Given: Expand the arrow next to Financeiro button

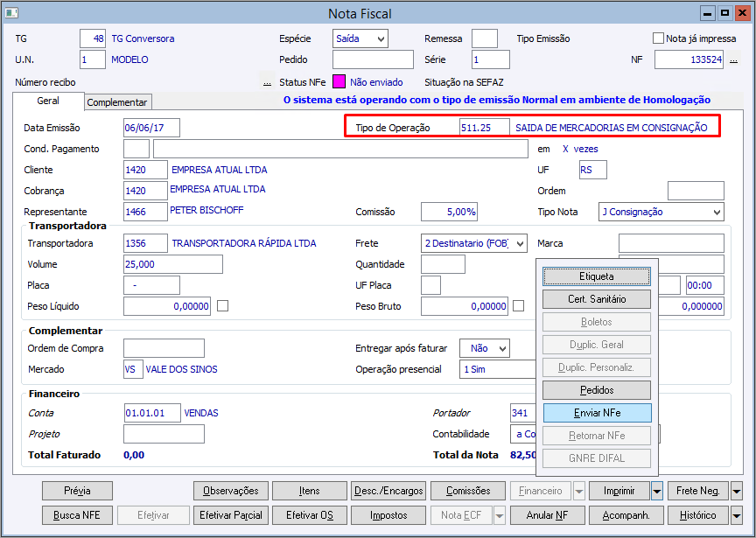Looking at the screenshot, I should [x=578, y=492].
